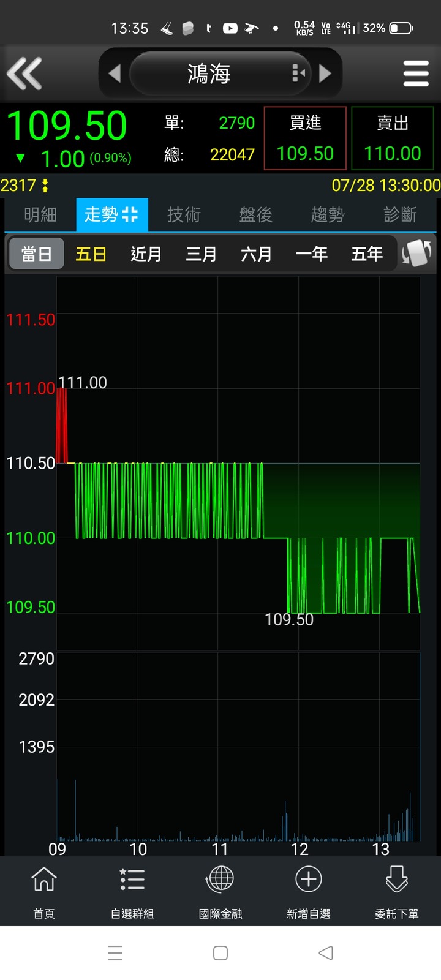Switch to the 趨勢 tab

coord(328,214)
